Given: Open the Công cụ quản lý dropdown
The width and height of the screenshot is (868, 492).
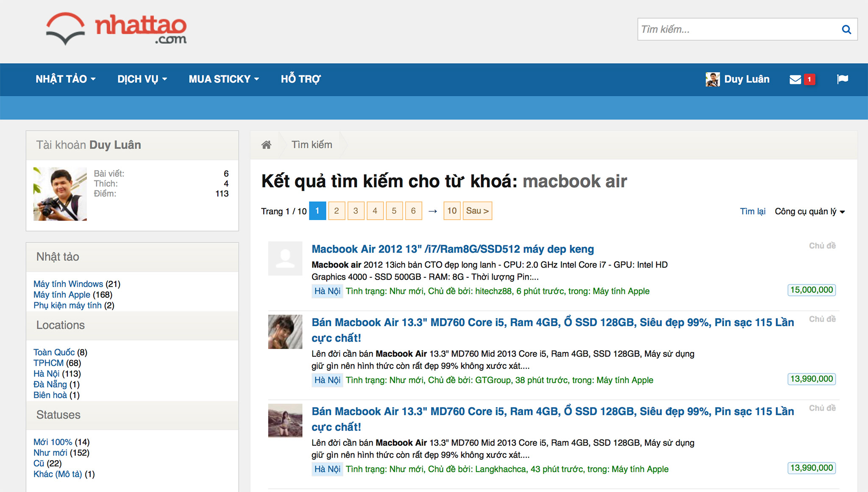Looking at the screenshot, I should 810,211.
